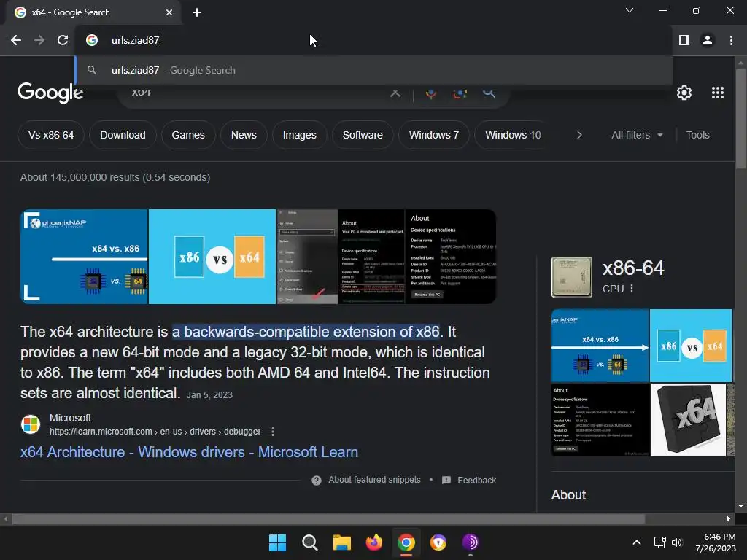The height and width of the screenshot is (560, 747).
Task: Open knowledge panel black x64 cube image
Action: tap(689, 420)
